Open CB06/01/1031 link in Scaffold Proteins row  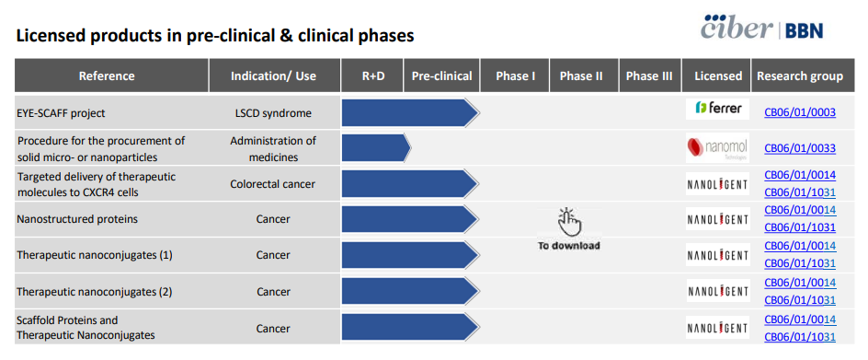pos(800,337)
